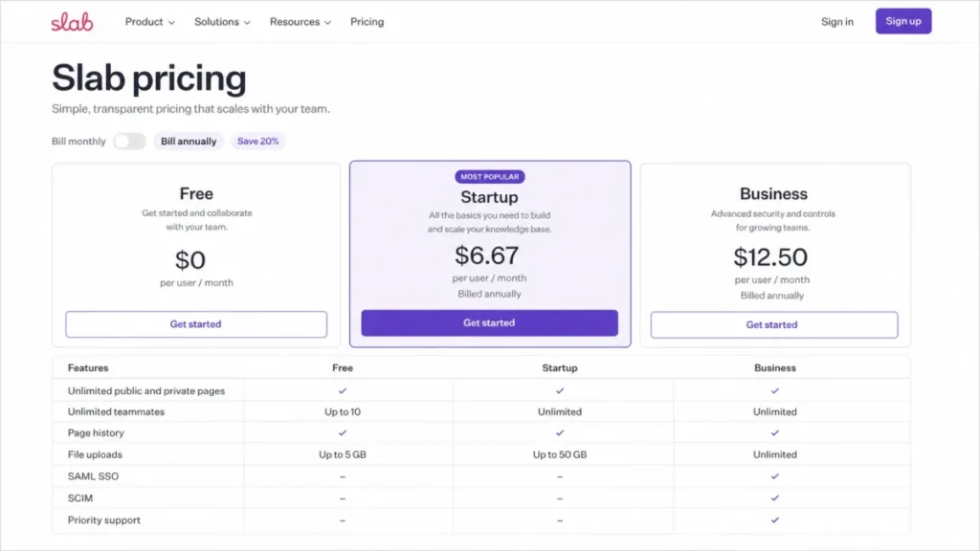The width and height of the screenshot is (980, 551).
Task: Click the Most Popular badge
Action: [489, 177]
